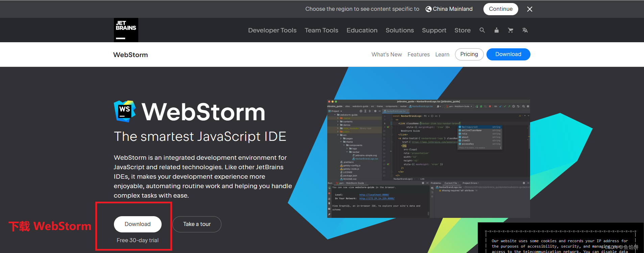Click the globe icon beside China Mainland

[x=428, y=9]
